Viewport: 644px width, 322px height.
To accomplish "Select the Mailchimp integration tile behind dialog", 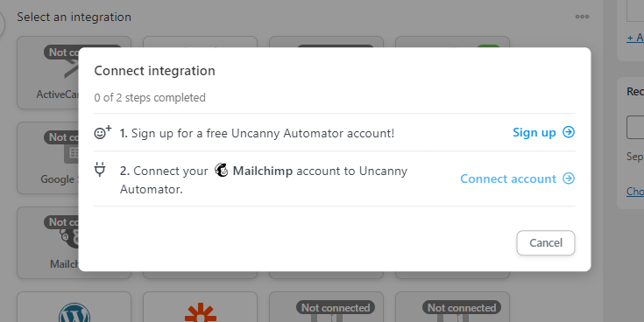I will coord(47,243).
